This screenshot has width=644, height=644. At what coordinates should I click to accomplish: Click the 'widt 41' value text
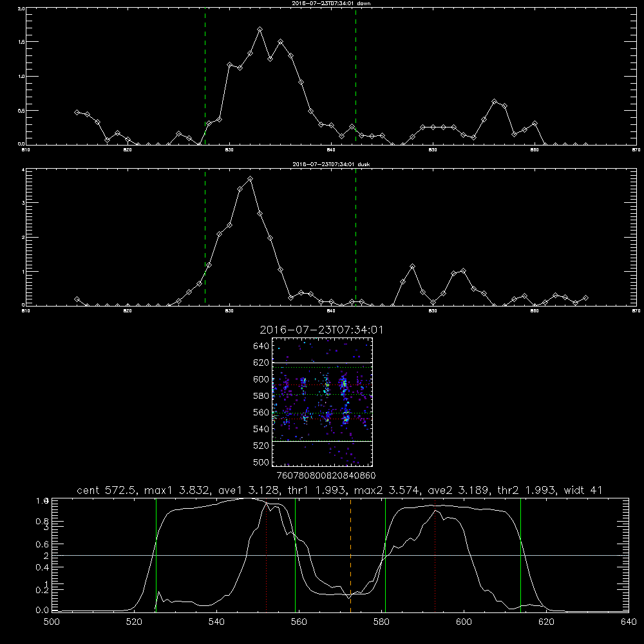[x=583, y=490]
